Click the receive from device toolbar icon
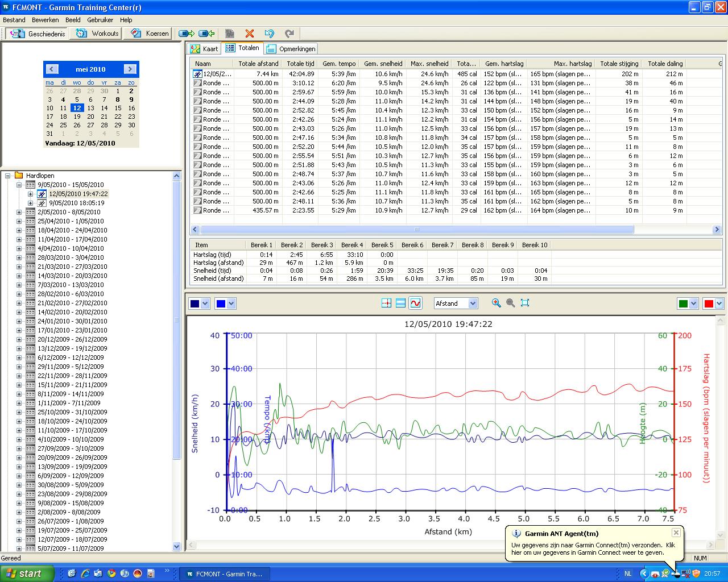Image resolution: width=728 pixels, height=582 pixels. 206,34
